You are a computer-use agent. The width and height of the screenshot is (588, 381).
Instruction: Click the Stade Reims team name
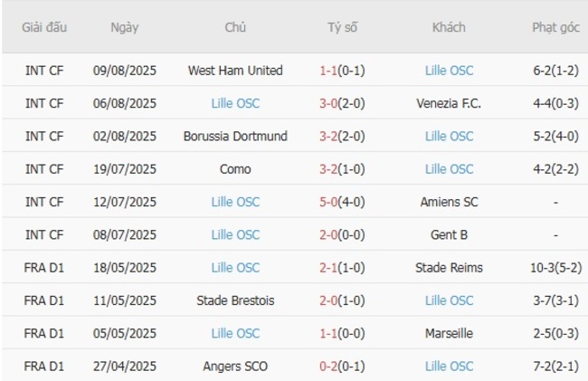pos(449,268)
